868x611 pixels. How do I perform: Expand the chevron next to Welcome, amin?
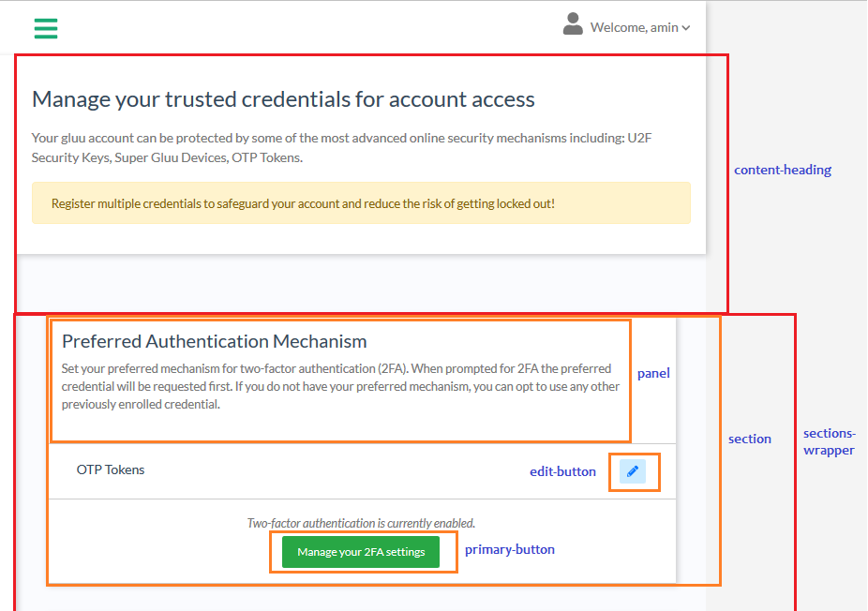pyautogui.click(x=686, y=28)
